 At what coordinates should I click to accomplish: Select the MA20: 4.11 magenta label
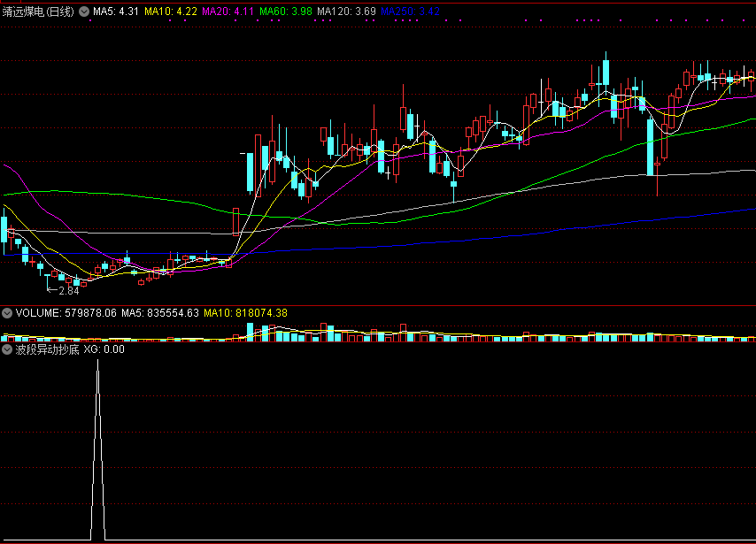tap(228, 11)
